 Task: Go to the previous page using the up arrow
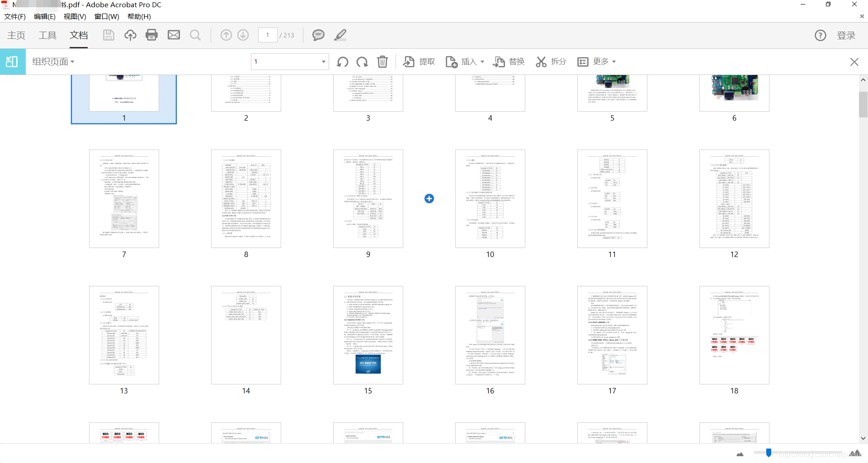pos(226,35)
